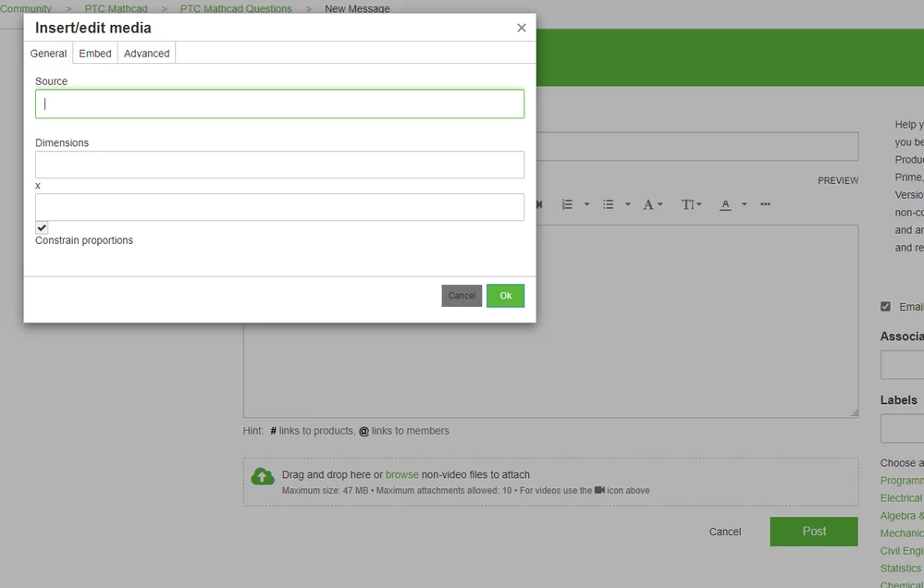Switch to PREVIEW mode
Image resolution: width=924 pixels, height=588 pixels.
pyautogui.click(x=838, y=180)
